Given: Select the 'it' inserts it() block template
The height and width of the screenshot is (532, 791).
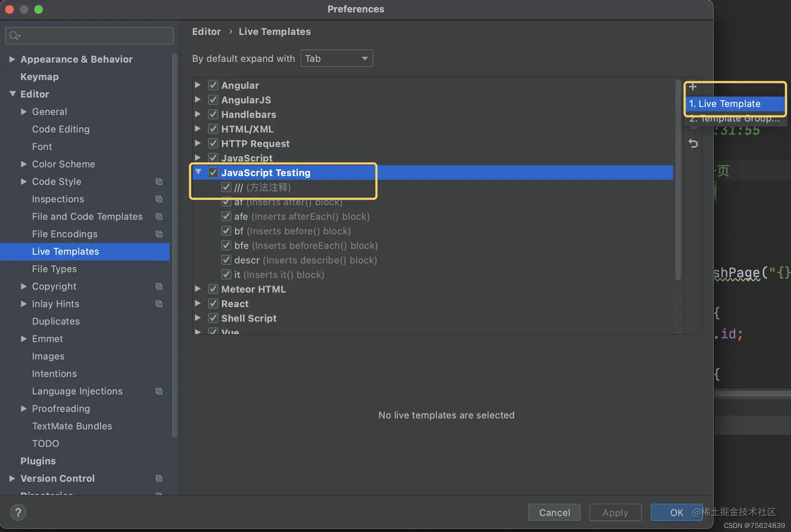Looking at the screenshot, I should tap(279, 275).
